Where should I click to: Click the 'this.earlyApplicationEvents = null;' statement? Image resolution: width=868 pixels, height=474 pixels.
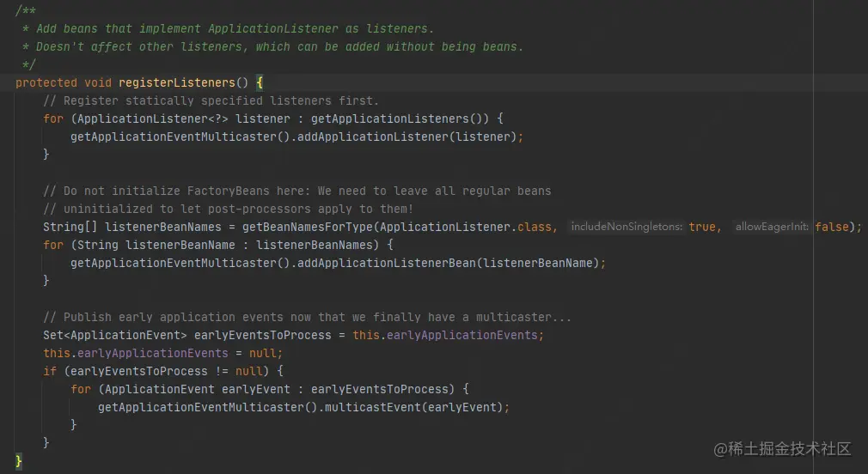(163, 353)
